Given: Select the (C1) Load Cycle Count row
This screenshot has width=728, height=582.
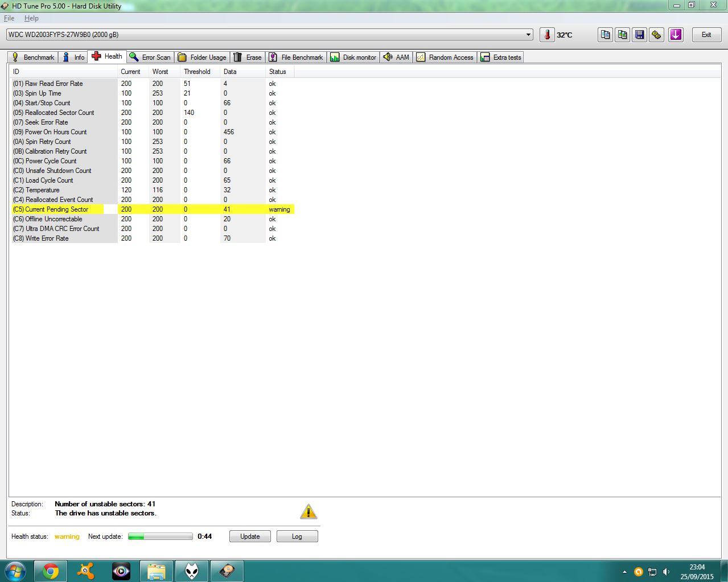Looking at the screenshot, I should tap(152, 180).
